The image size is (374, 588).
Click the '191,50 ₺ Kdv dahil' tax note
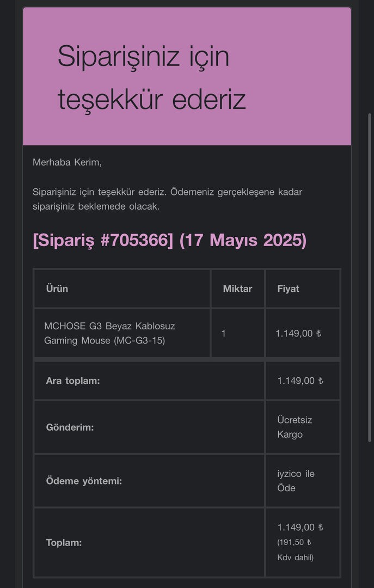pos(295,550)
